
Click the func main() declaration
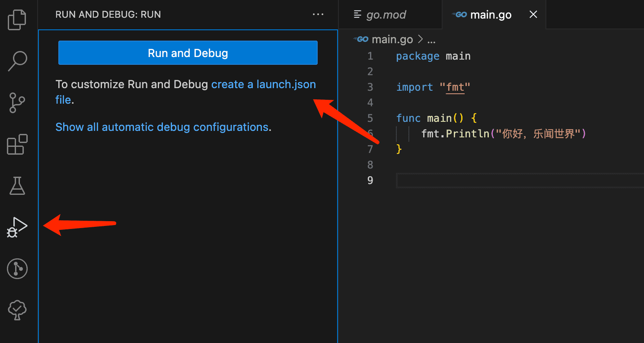pyautogui.click(x=436, y=118)
